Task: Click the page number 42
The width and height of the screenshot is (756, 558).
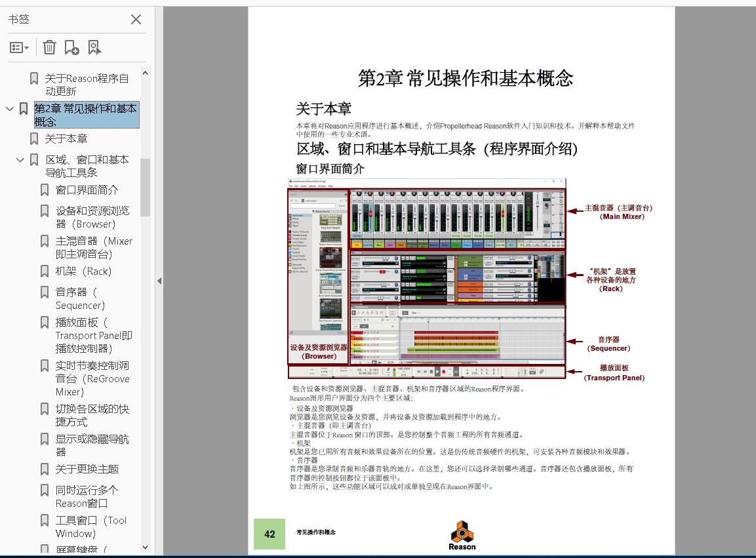Action: (x=269, y=534)
